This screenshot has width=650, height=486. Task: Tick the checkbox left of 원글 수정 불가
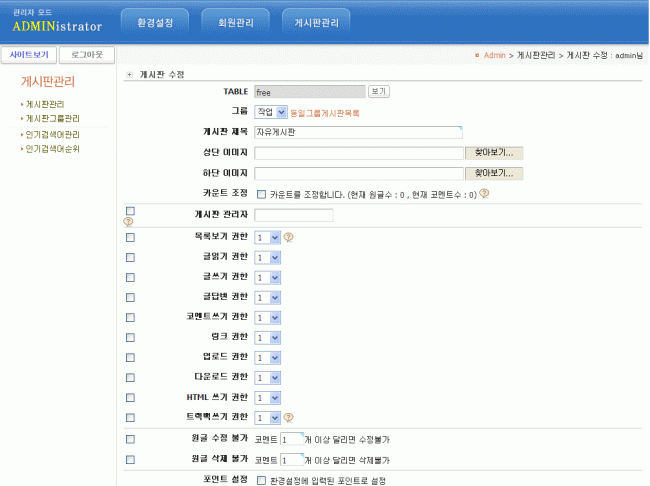(131, 438)
